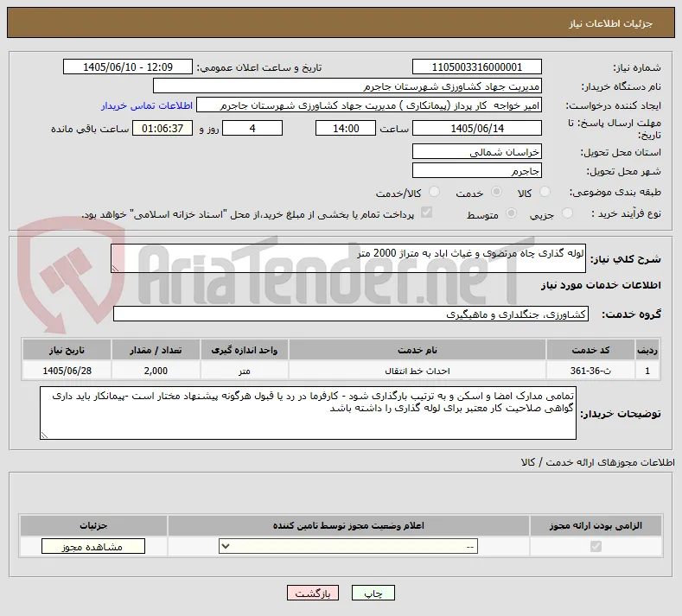Open the اطلاعات تماس خریدار link
Screen dimensions: 682x616
coord(147,105)
